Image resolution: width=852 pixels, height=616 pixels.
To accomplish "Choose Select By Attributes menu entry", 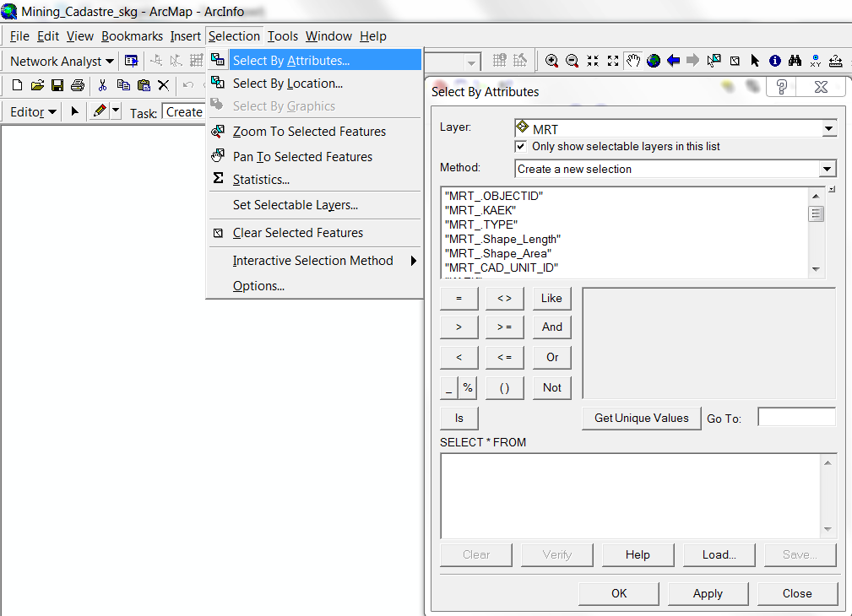I will tap(315, 60).
